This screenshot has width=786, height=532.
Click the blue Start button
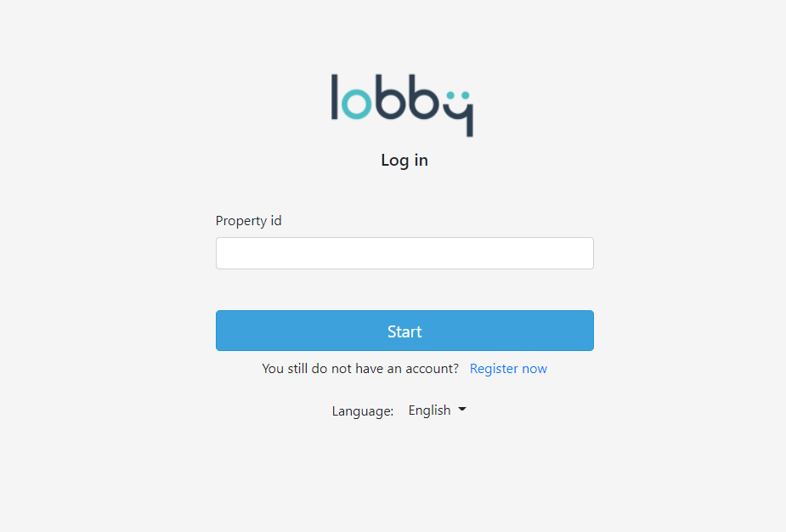tap(404, 331)
